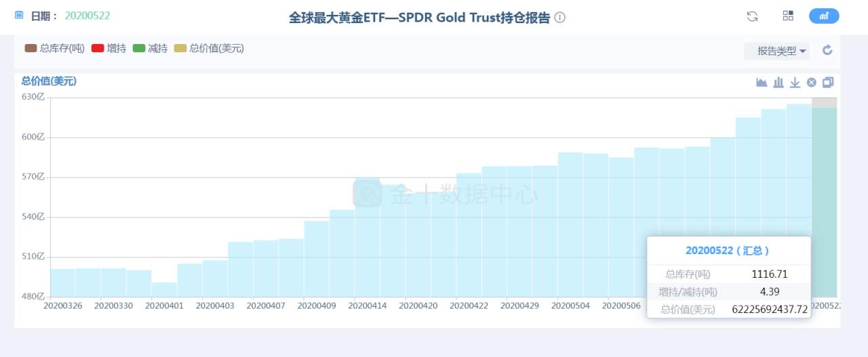Click the reload arrow next to 报告类型

[827, 50]
